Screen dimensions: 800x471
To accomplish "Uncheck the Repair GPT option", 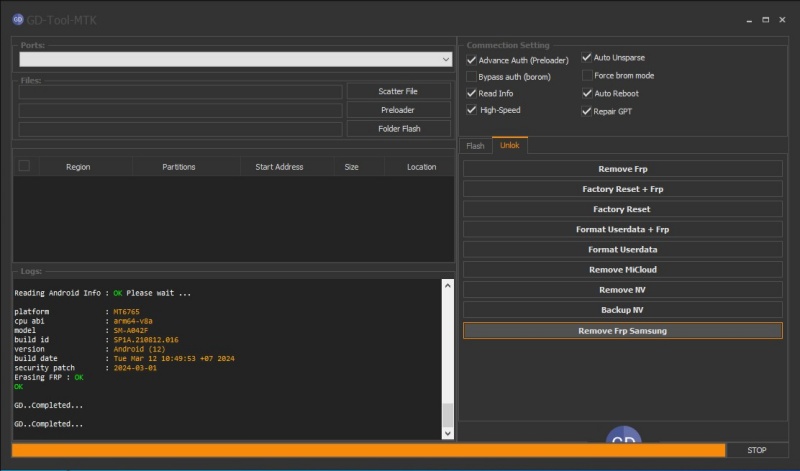I will click(x=587, y=111).
